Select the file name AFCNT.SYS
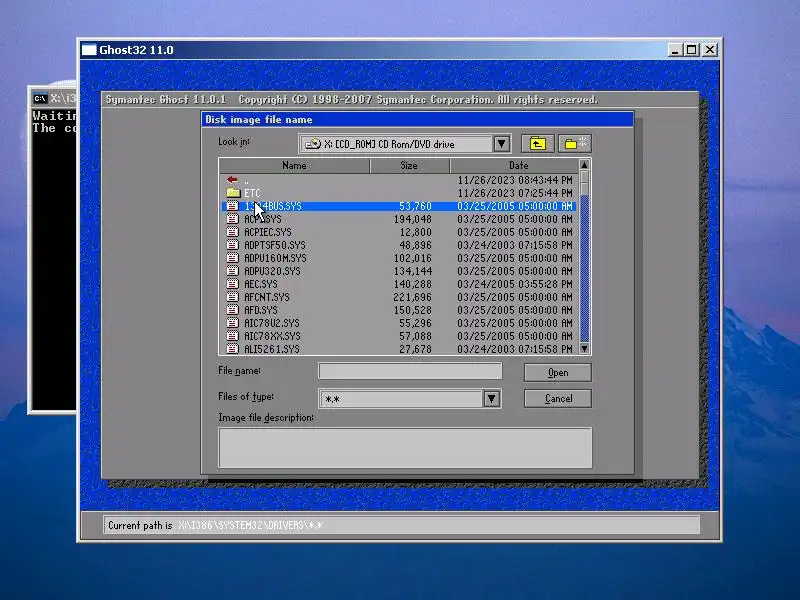Screen dimensions: 800x600 coord(267,297)
